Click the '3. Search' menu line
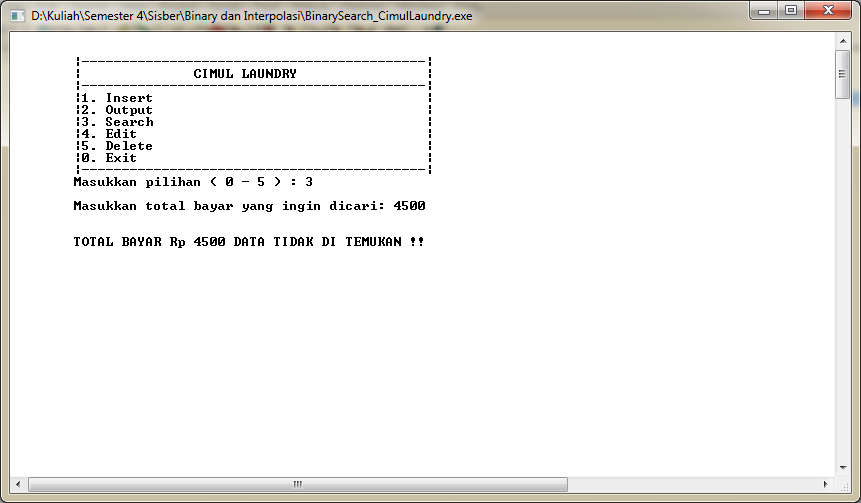 (118, 122)
